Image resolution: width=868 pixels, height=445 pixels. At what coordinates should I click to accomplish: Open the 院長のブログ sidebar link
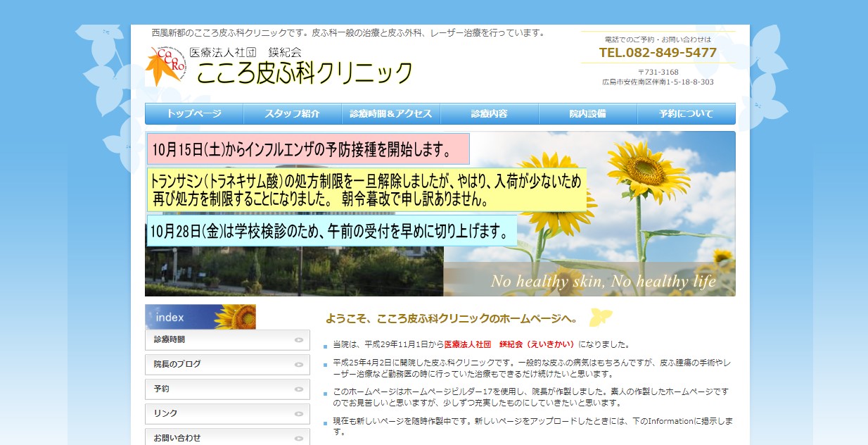[x=178, y=365]
